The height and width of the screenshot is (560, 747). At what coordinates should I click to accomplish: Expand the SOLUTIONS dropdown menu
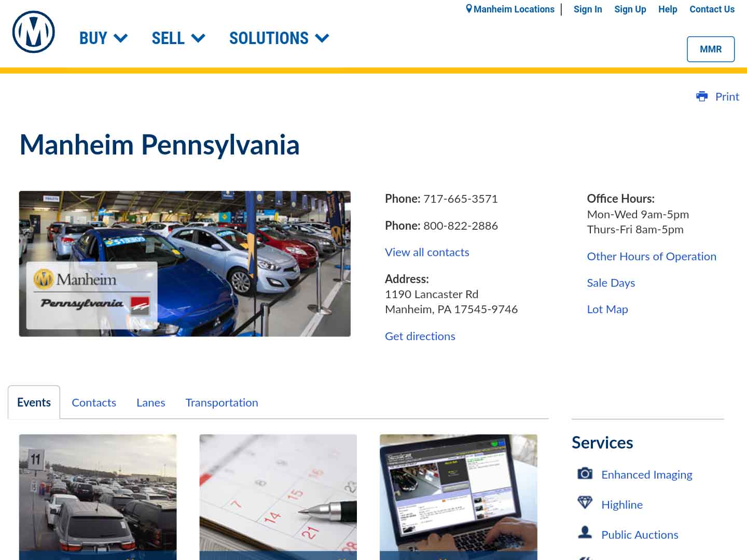[x=279, y=38]
